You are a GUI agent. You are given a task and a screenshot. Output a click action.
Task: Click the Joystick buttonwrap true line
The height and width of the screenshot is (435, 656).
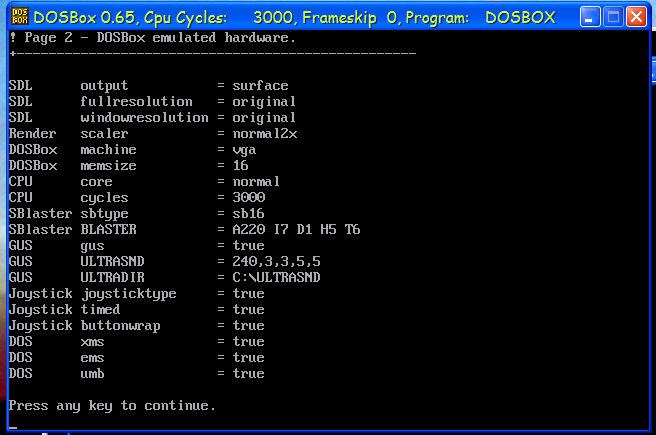[x=136, y=326]
